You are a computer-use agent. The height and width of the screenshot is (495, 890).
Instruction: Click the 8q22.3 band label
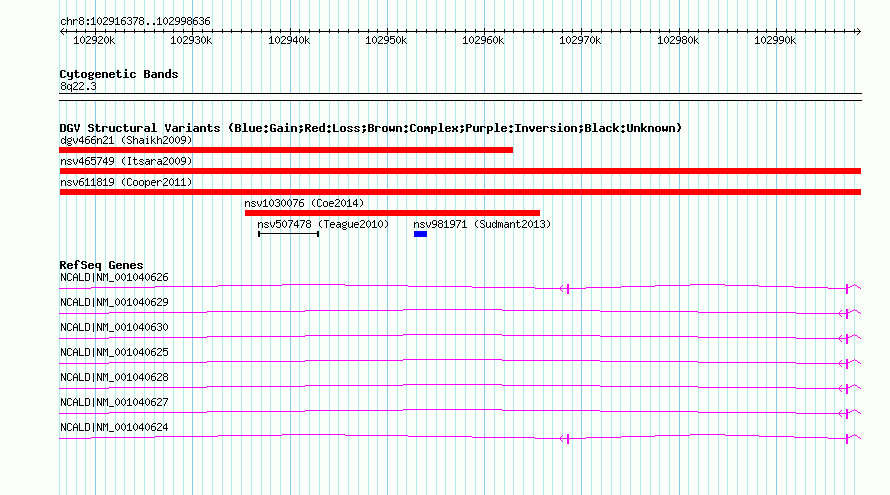78,86
